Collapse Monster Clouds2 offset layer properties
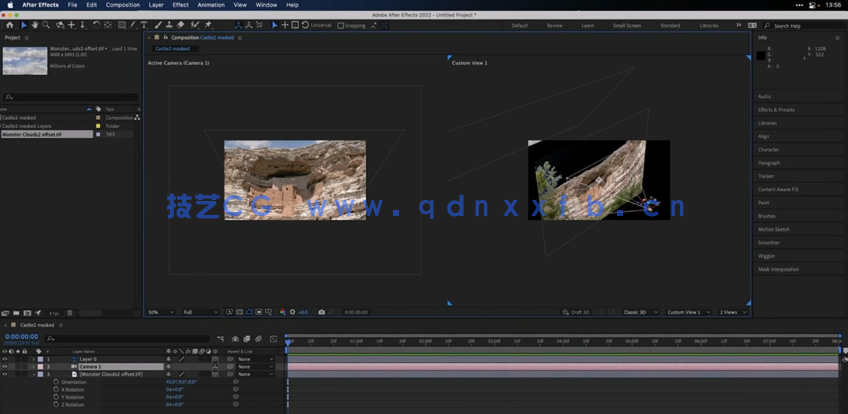 coord(32,374)
